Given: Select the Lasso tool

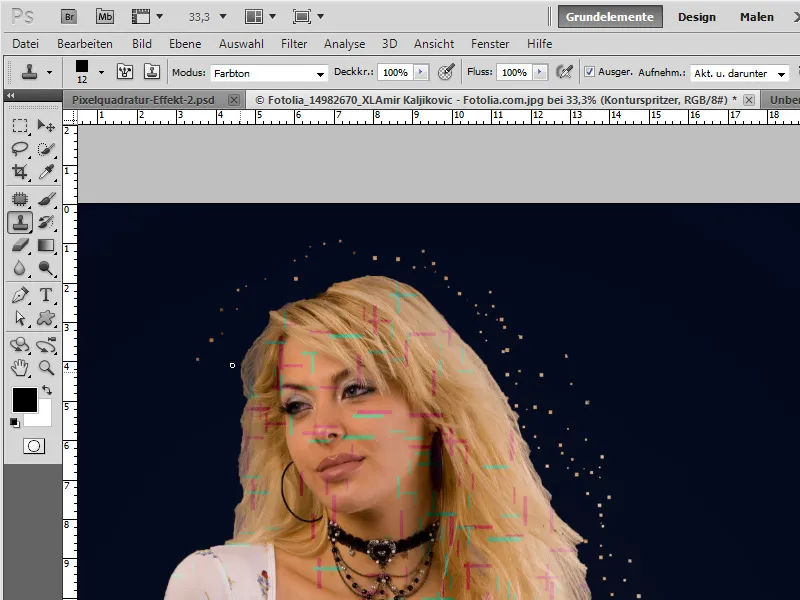Looking at the screenshot, I should coord(20,148).
